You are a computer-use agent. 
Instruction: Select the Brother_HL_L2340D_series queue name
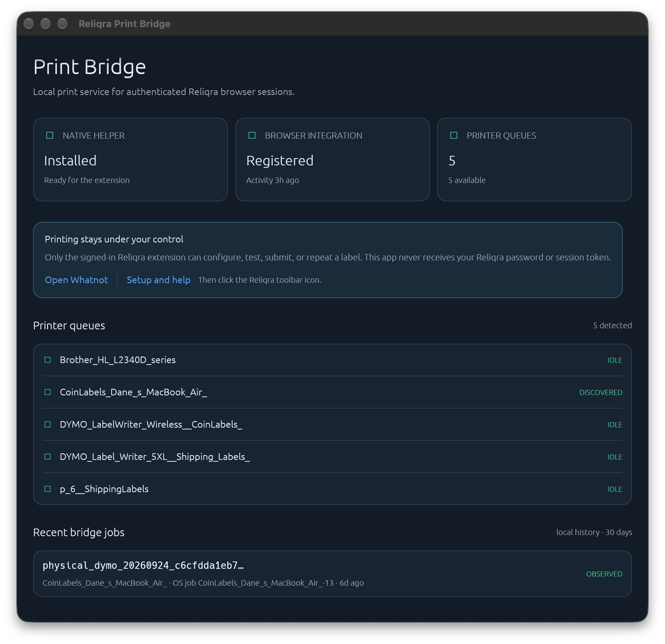pos(118,360)
